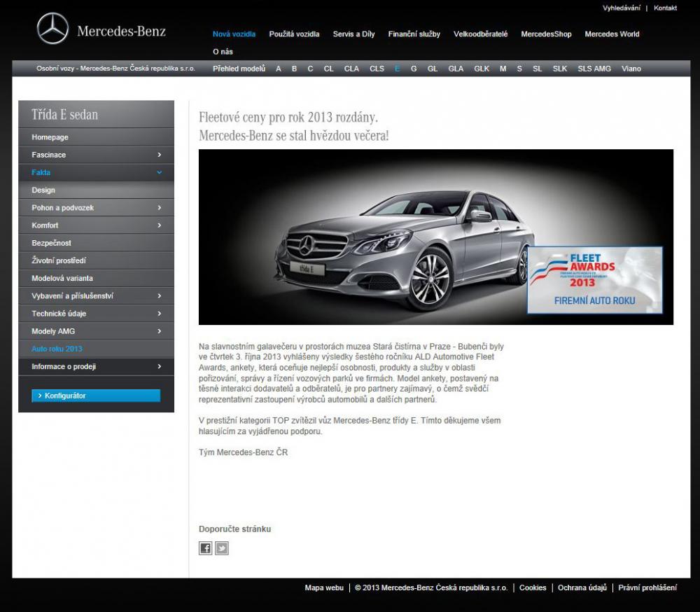Select model class C
Screen dimensions: 700x612
(310, 69)
